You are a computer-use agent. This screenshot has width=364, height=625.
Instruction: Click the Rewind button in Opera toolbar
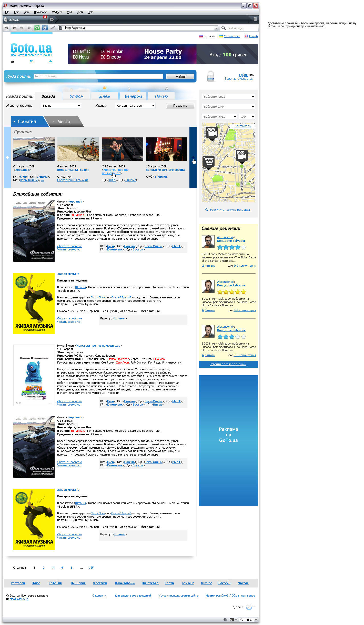point(6,28)
